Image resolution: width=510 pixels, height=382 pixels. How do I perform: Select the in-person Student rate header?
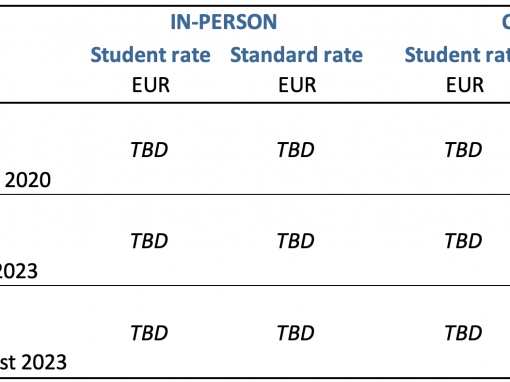click(150, 55)
